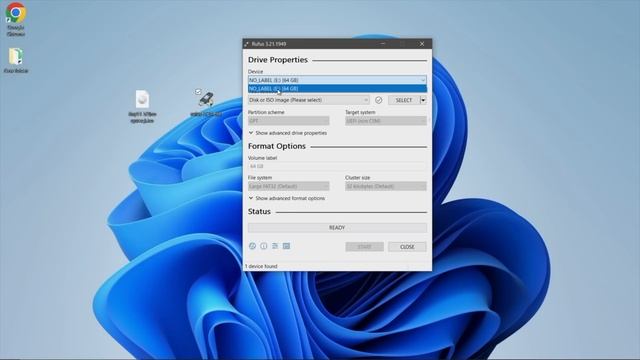This screenshot has height=360, width=640.
Task: Click the Status heading
Action: coord(259,211)
